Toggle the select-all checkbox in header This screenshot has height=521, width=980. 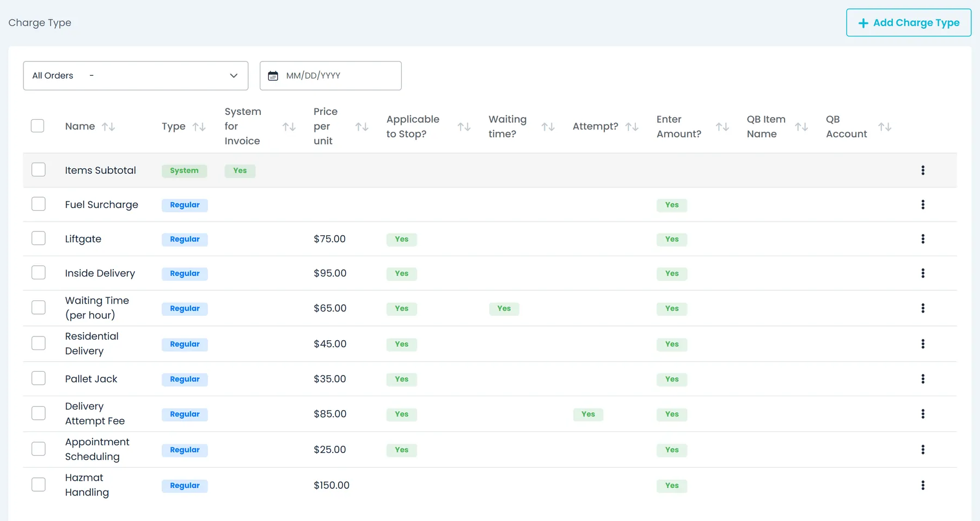click(38, 126)
